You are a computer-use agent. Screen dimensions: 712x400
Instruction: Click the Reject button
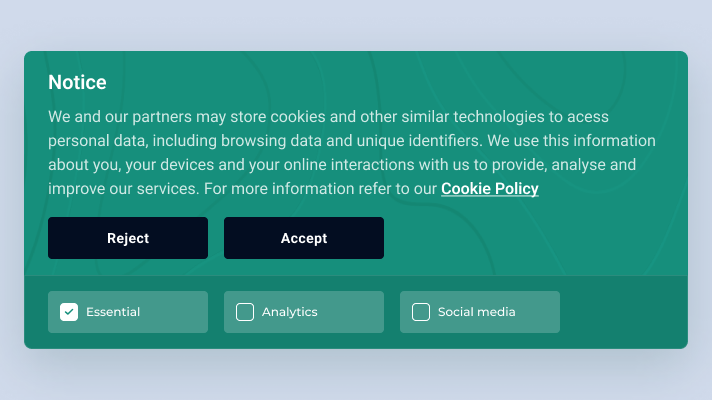tap(128, 238)
